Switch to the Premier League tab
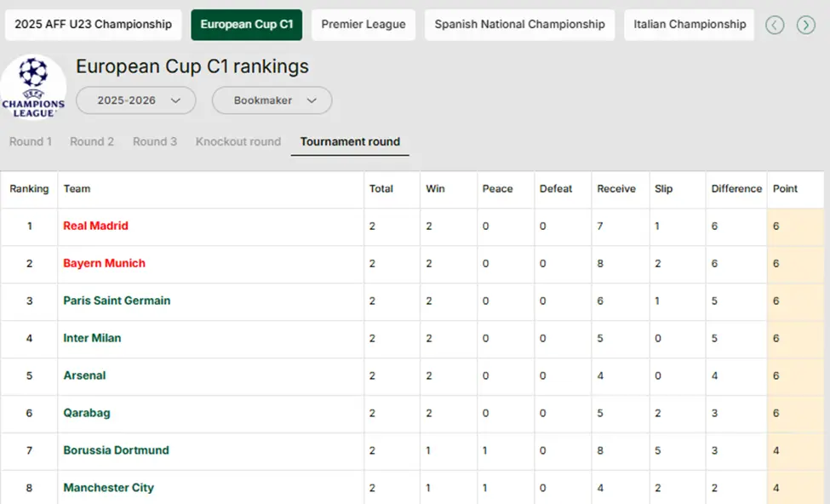The image size is (830, 504). pyautogui.click(x=363, y=25)
